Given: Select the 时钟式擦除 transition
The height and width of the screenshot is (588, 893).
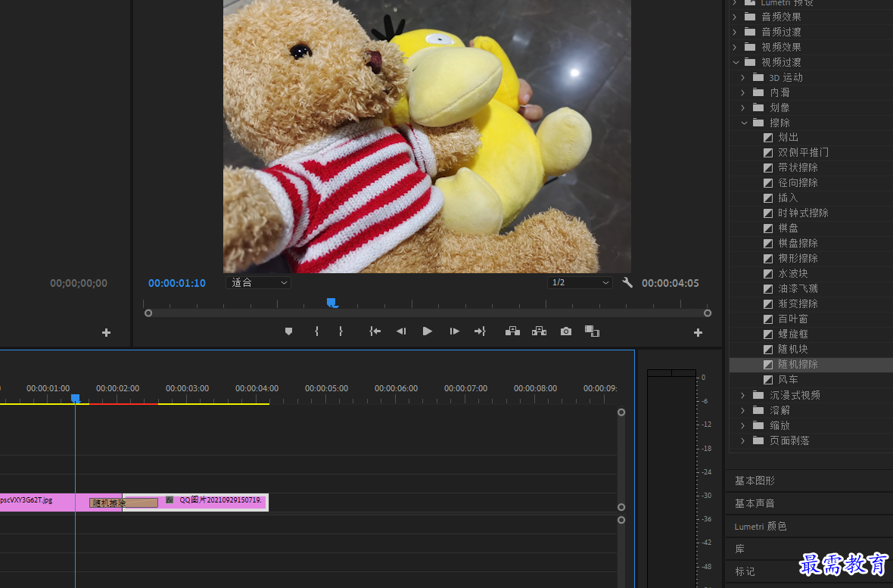Looking at the screenshot, I should pyautogui.click(x=803, y=213).
